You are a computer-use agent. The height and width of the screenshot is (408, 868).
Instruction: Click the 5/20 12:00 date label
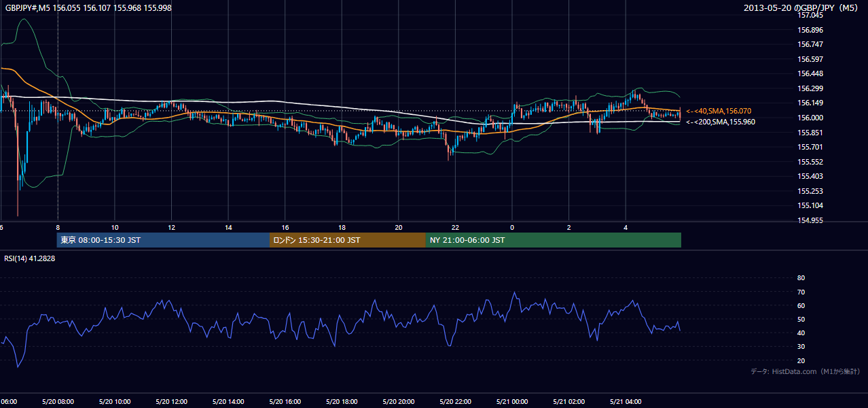click(x=171, y=401)
